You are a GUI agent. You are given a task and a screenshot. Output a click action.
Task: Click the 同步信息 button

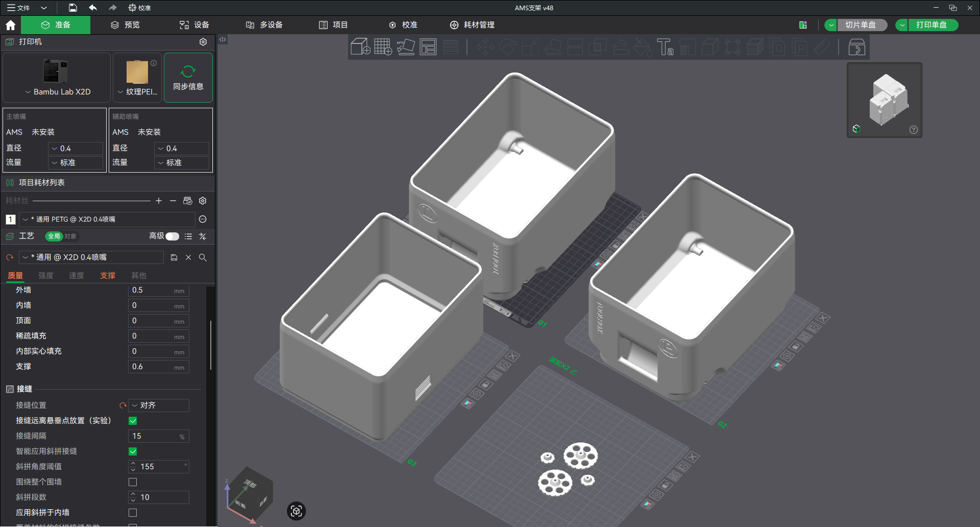tap(188, 78)
